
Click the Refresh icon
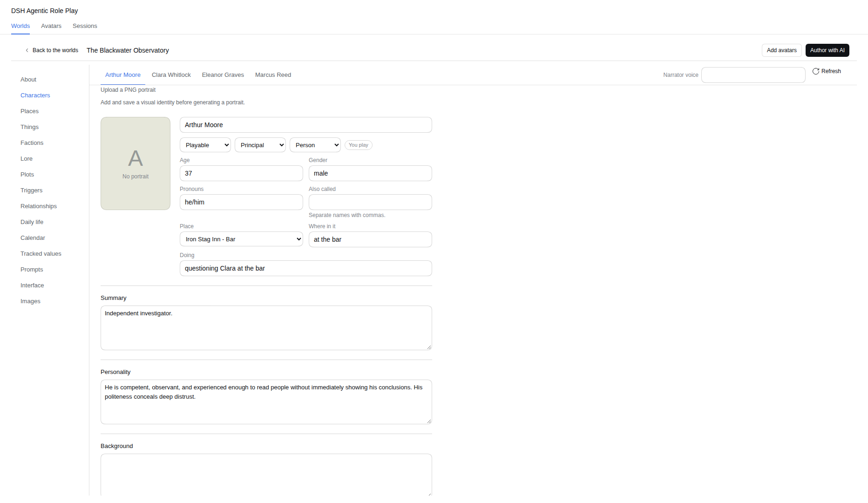(816, 71)
